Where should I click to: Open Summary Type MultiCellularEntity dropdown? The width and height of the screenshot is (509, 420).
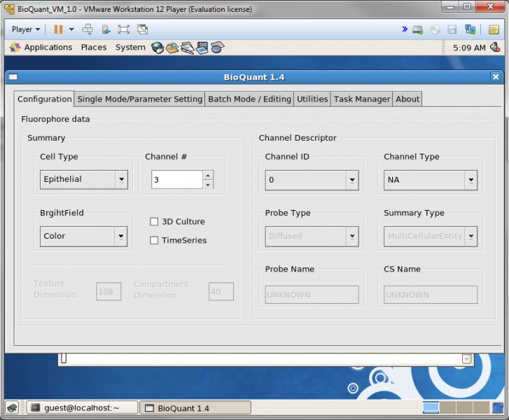click(431, 237)
